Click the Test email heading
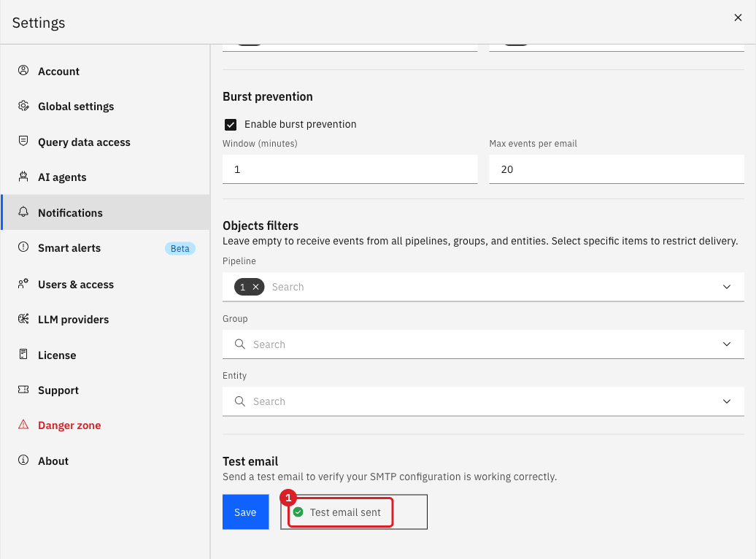Viewport: 756px width, 559px height. point(250,461)
